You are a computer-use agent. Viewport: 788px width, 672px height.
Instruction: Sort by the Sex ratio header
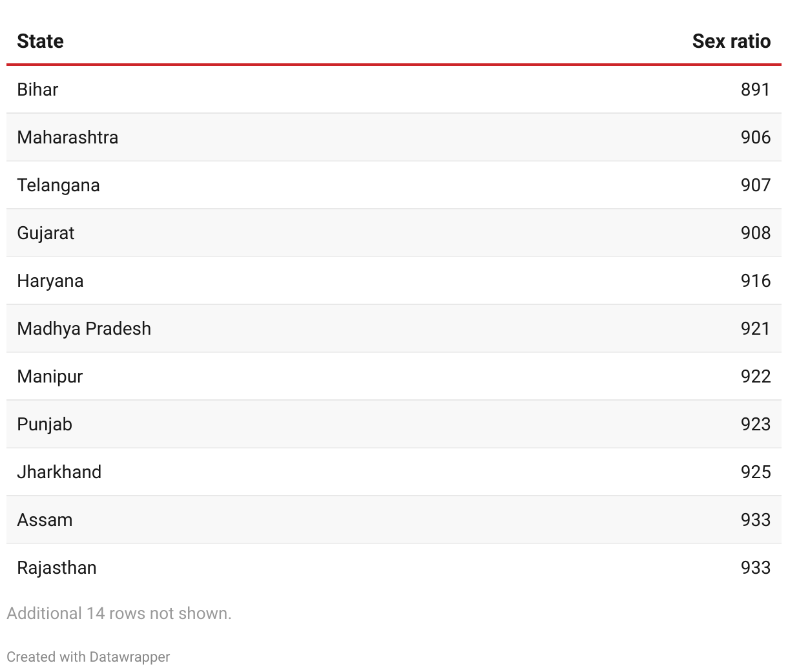[x=731, y=41]
